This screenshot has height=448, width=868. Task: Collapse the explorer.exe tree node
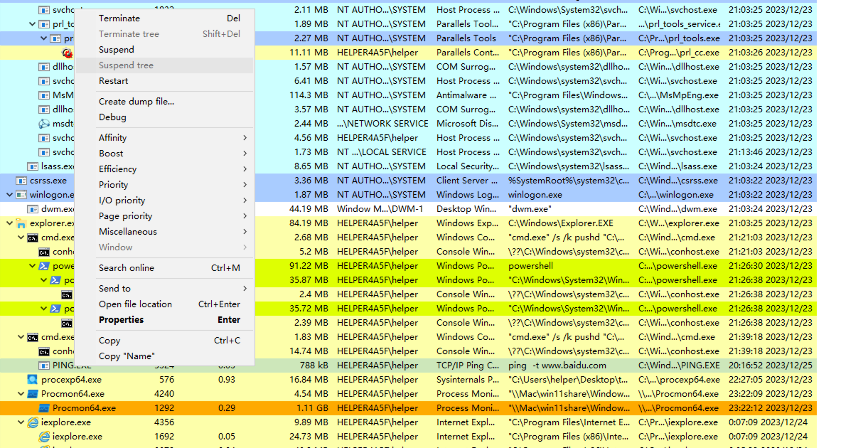tap(10, 223)
